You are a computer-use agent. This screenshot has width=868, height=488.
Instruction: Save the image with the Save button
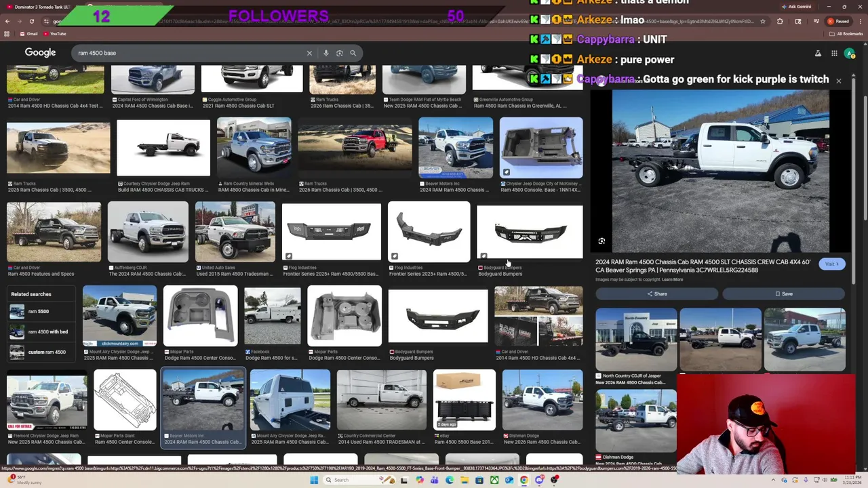pos(783,294)
